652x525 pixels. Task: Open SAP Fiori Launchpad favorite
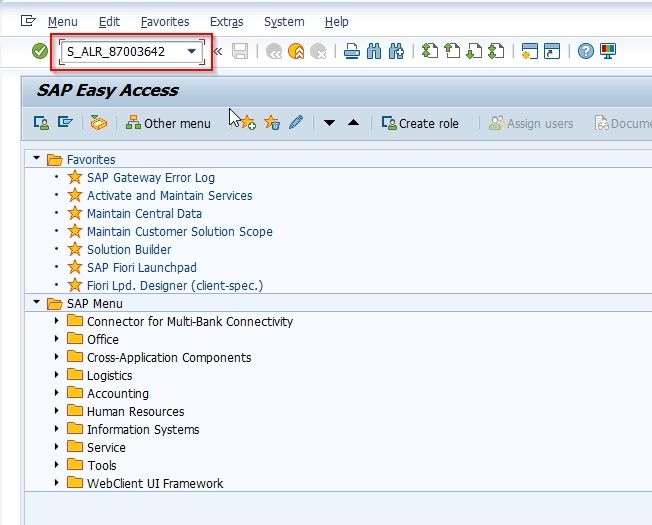click(x=142, y=268)
